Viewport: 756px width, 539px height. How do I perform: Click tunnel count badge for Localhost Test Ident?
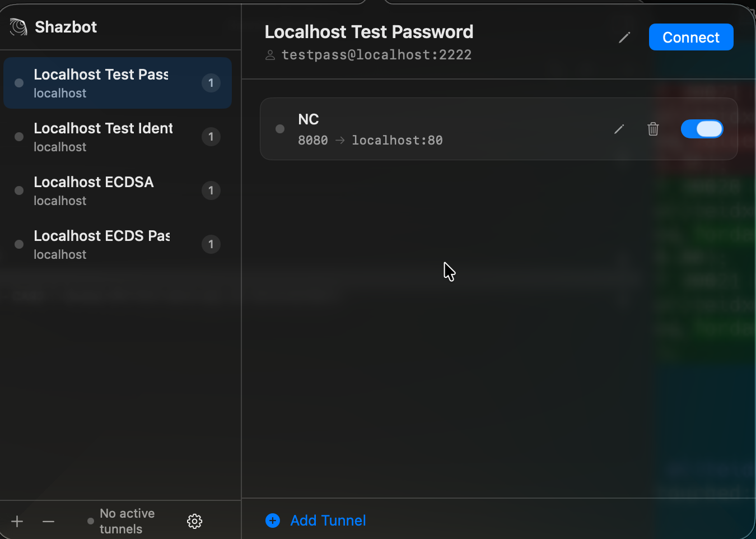point(211,137)
